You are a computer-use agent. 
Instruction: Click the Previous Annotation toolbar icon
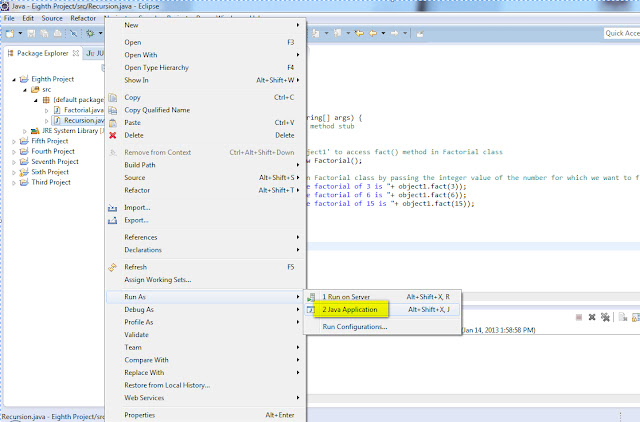[337, 33]
